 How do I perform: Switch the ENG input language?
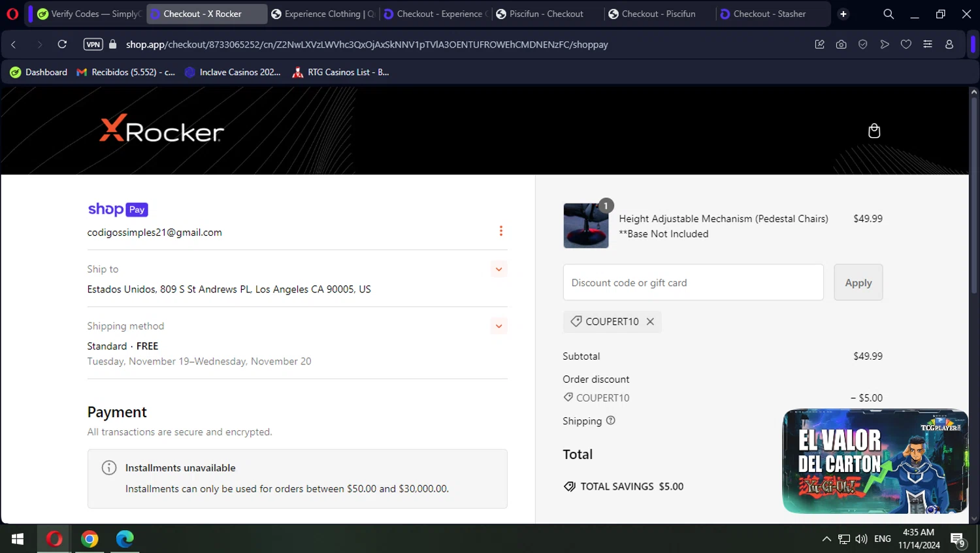coord(883,539)
